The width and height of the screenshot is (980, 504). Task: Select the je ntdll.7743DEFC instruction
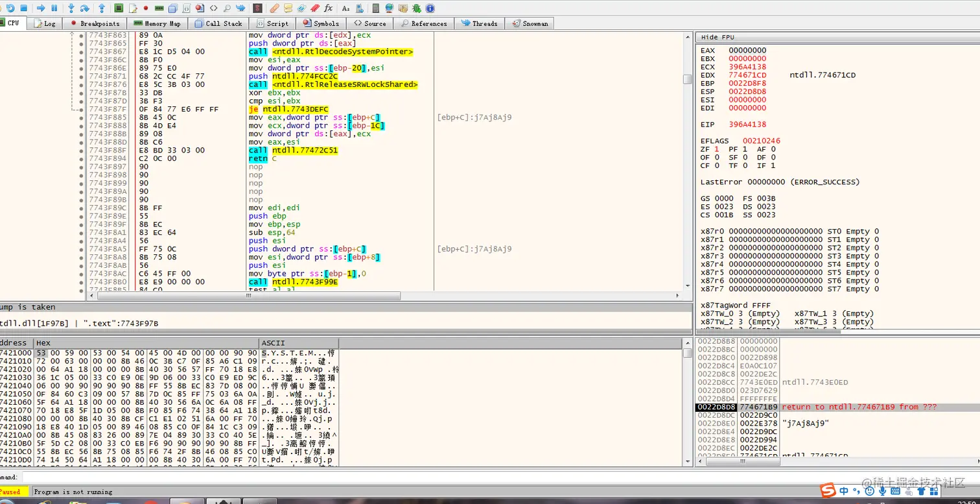(288, 109)
